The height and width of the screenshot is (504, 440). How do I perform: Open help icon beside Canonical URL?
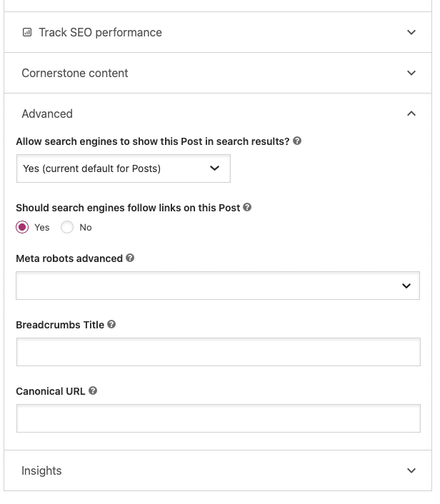(93, 390)
